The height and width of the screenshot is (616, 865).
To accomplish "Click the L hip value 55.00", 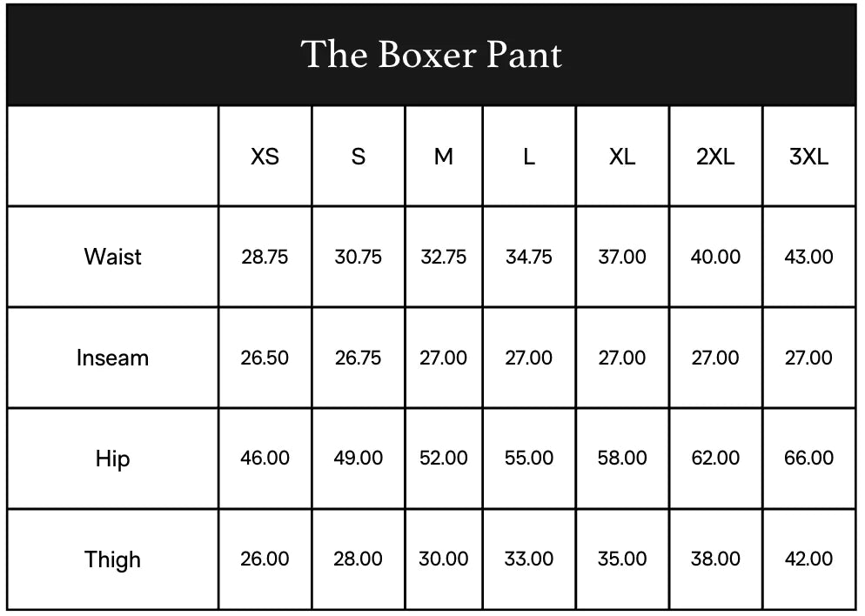I will 528,459.
